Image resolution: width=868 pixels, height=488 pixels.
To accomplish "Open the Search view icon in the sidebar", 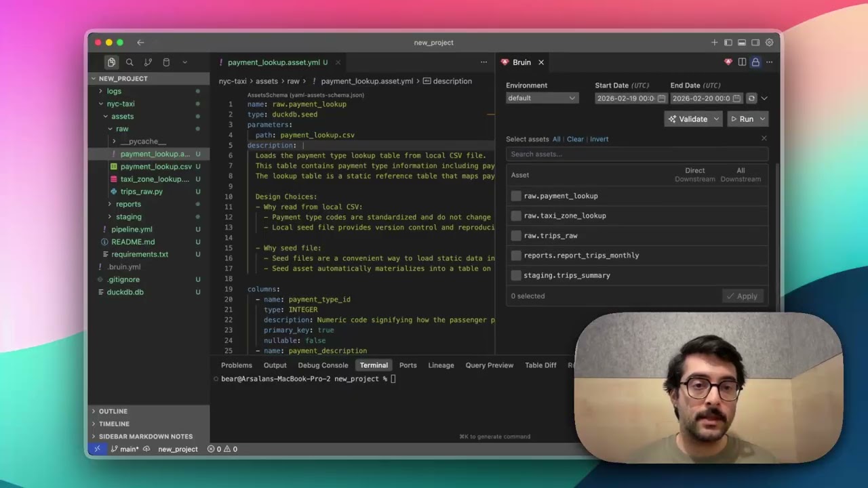I will pos(130,62).
